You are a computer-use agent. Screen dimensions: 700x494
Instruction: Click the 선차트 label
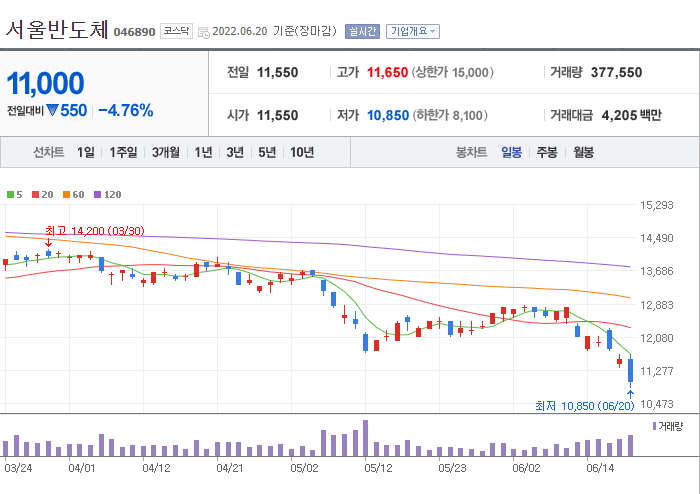pyautogui.click(x=49, y=152)
